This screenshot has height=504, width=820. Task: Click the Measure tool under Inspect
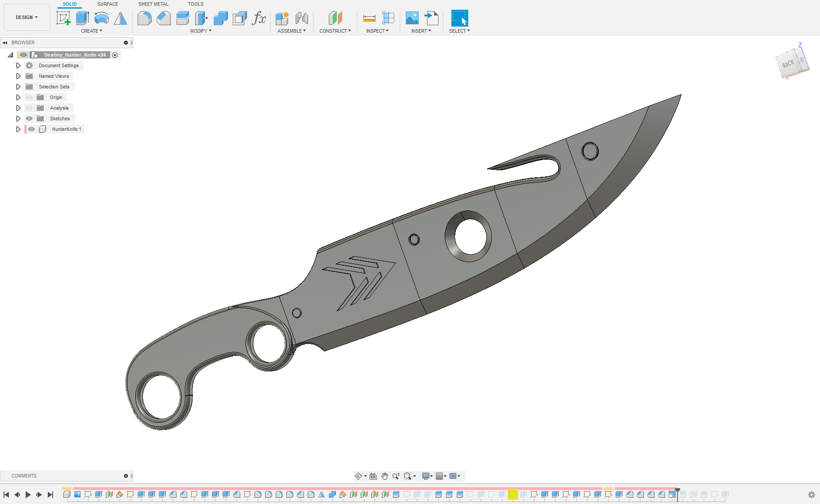click(x=369, y=18)
